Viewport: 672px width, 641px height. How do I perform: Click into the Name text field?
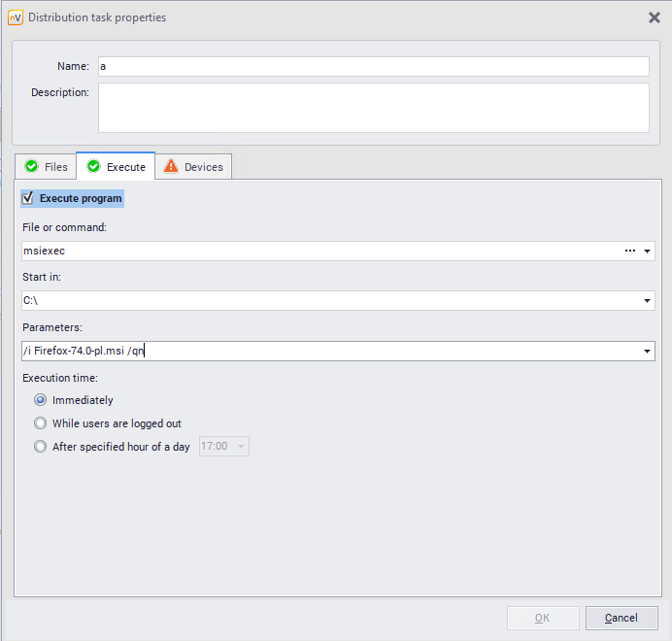pos(373,66)
